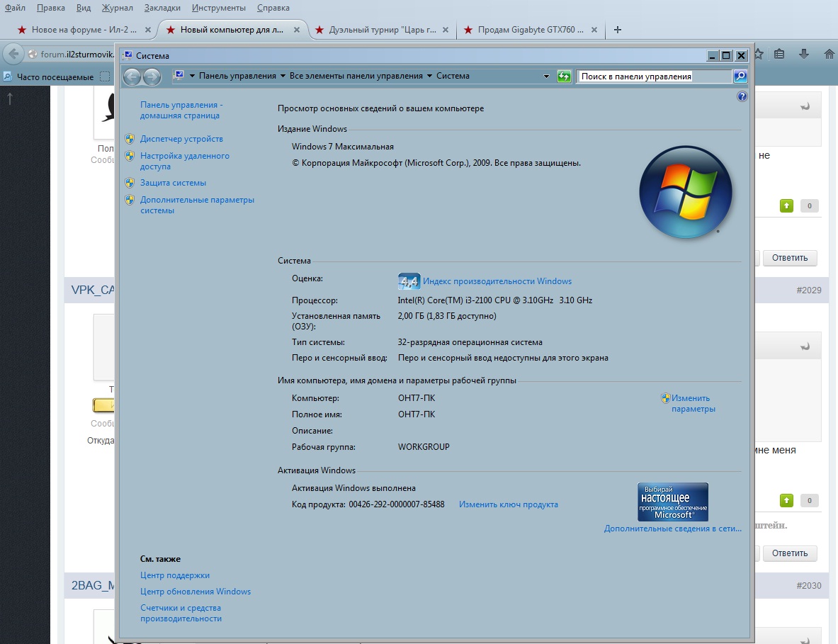Click the site identity globe icon in Firefox
Viewport: 838px width, 644px height.
click(33, 54)
